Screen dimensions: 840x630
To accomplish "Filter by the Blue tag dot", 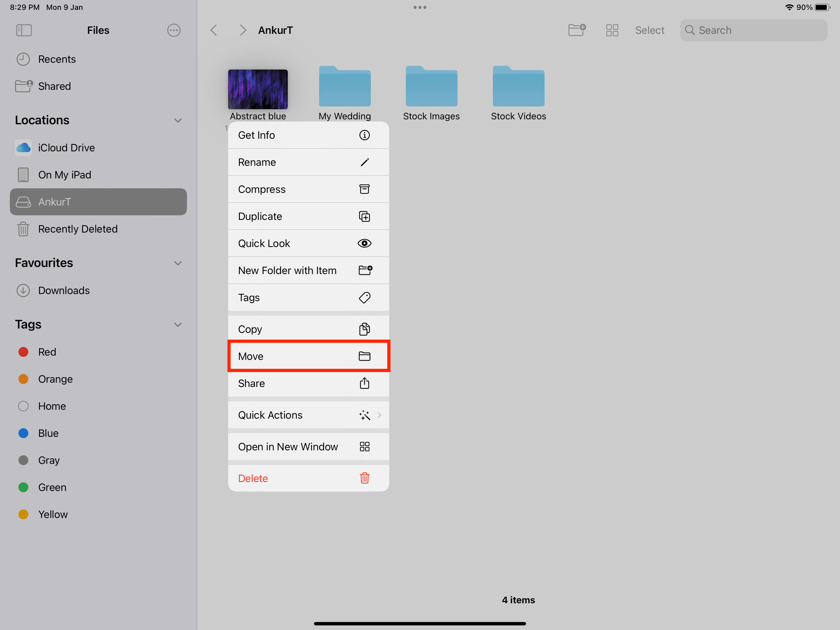I will [x=24, y=433].
